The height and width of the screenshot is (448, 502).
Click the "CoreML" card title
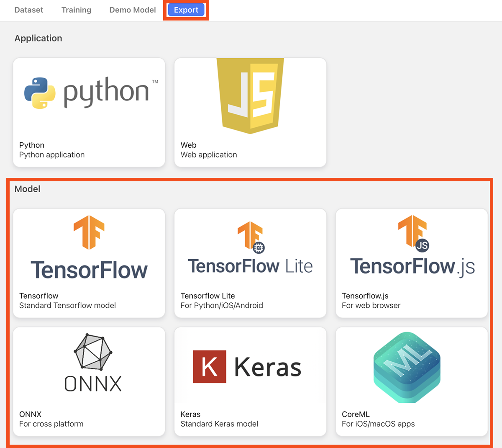point(356,415)
